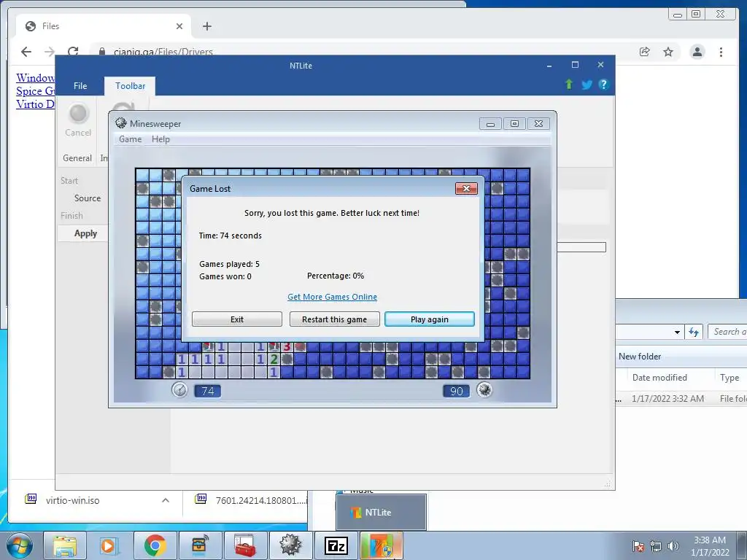Viewport: 747px width, 560px height.
Task: Click the Explorer refresh button
Action: tap(694, 332)
